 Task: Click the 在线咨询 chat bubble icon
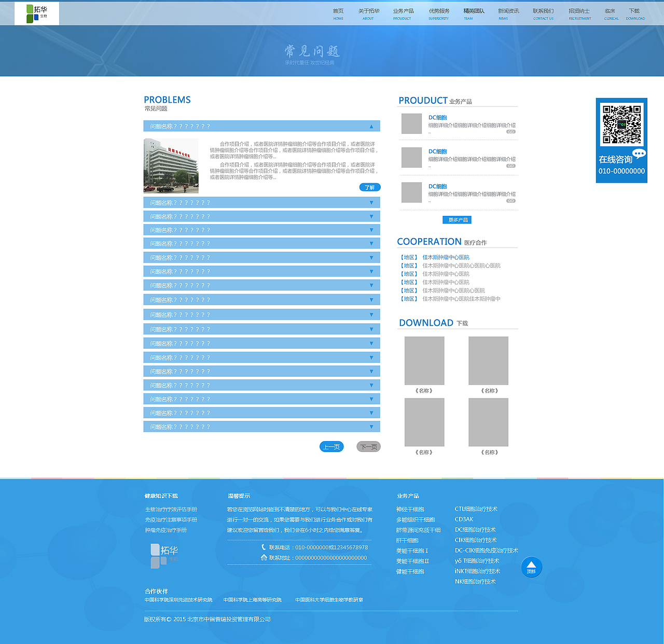tap(639, 154)
